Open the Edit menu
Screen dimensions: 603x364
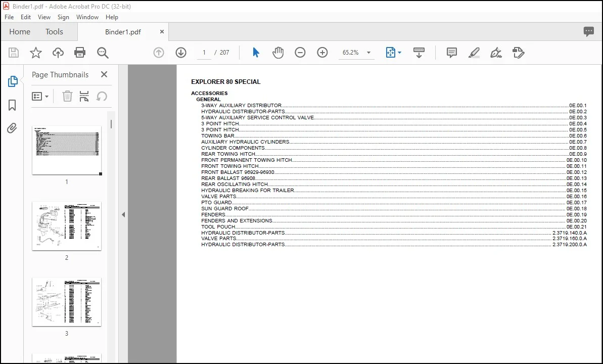coord(26,17)
